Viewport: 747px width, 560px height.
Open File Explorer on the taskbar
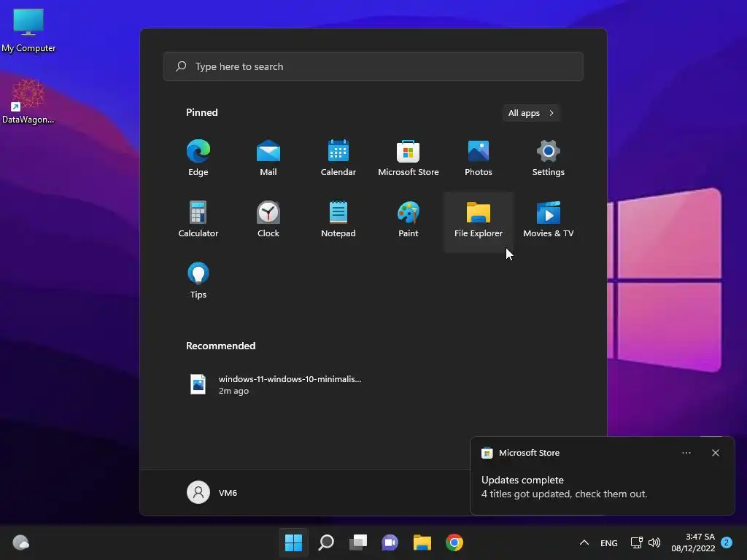(422, 542)
